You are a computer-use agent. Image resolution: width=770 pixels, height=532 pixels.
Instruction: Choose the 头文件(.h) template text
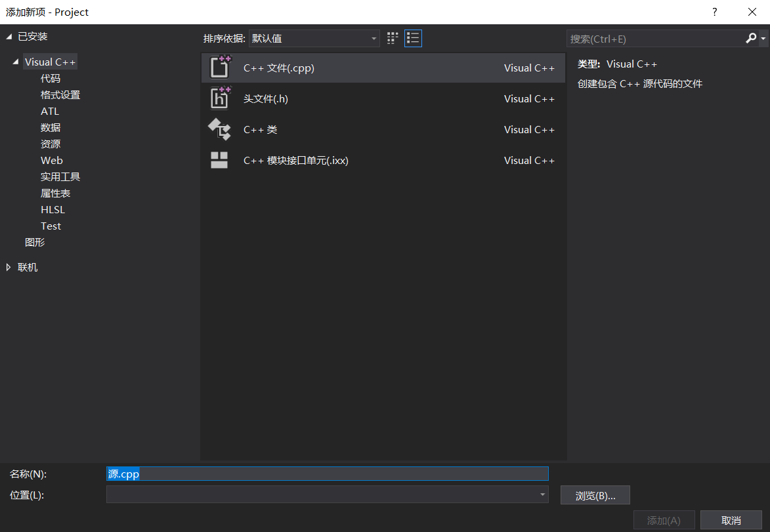tap(266, 98)
